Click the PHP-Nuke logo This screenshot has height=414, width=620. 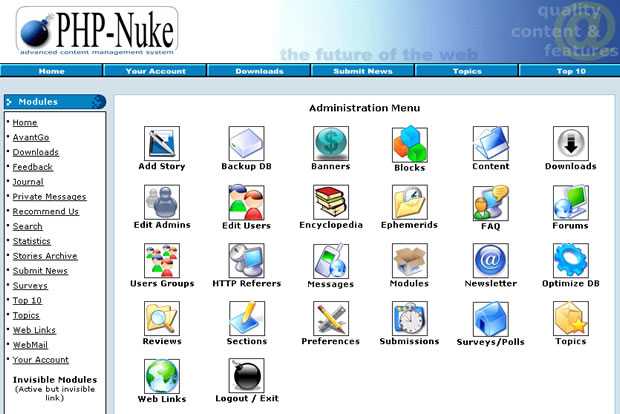97,31
